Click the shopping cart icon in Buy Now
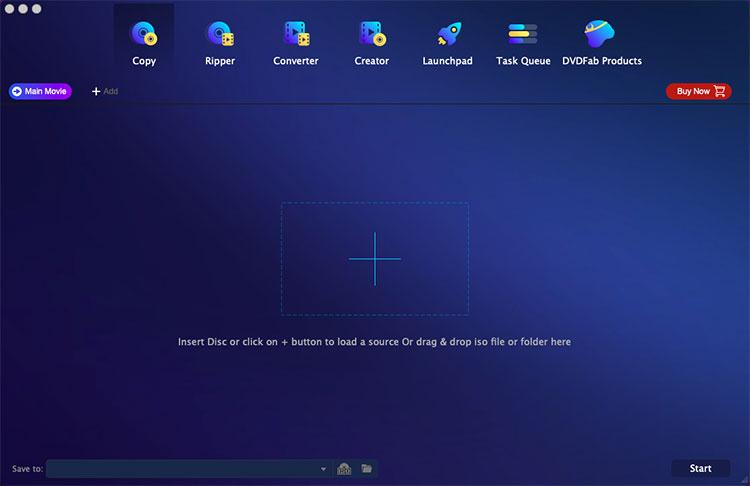The height and width of the screenshot is (486, 750). coord(719,91)
